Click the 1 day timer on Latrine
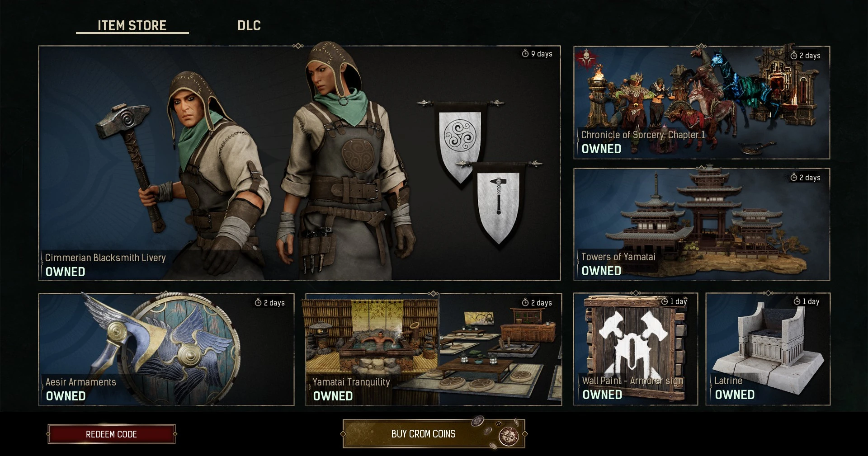868x456 pixels. point(807,301)
